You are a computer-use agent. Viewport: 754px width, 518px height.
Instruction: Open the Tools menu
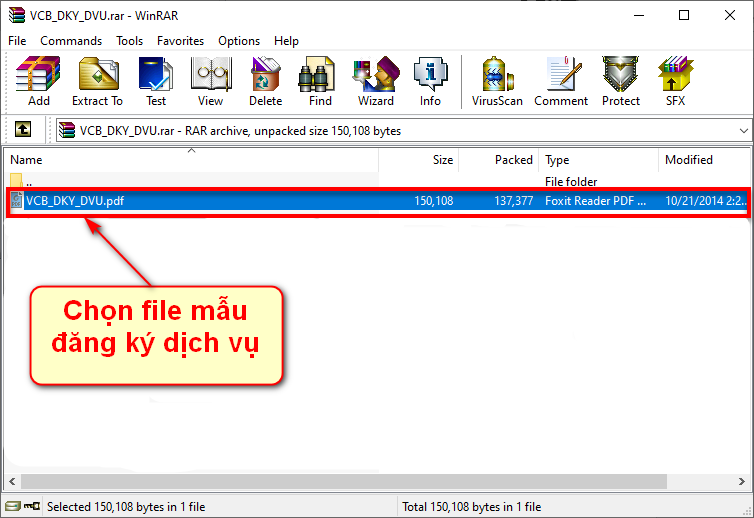tap(129, 41)
